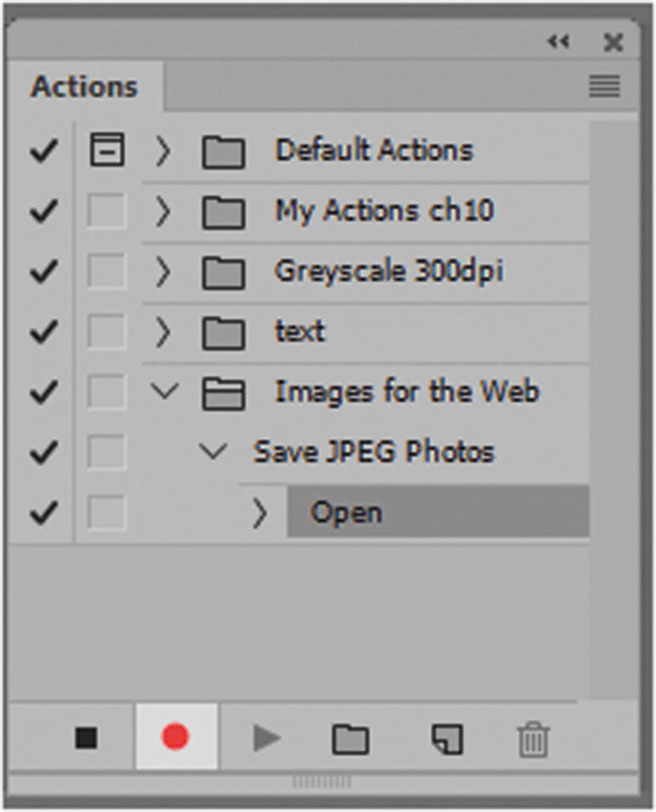Expand the Open step details
Screen dimensions: 656x812
[260, 513]
